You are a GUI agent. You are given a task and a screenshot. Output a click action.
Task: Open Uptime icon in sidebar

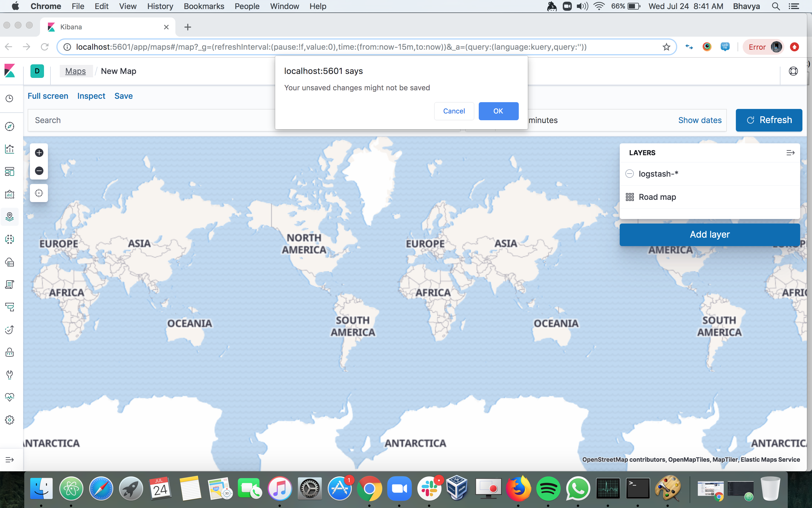(9, 330)
